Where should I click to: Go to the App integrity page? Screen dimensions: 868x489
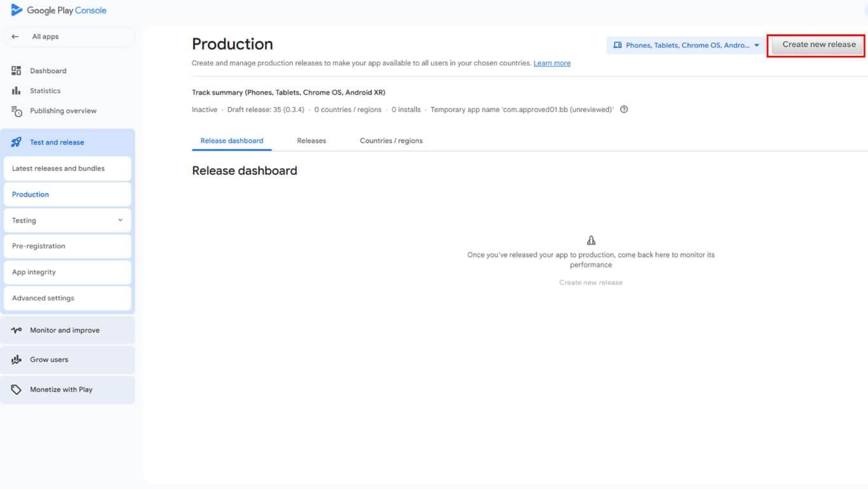tap(34, 272)
